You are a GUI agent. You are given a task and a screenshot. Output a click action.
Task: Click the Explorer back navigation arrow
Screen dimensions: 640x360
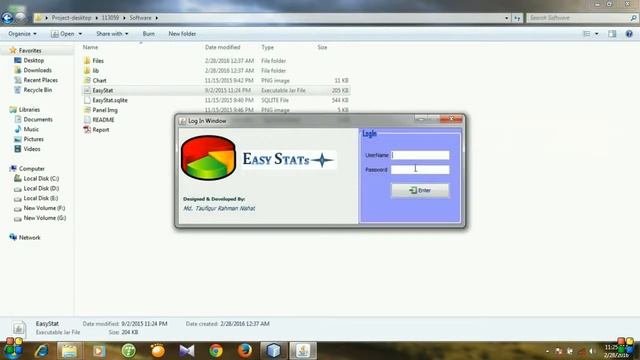coord(7,18)
